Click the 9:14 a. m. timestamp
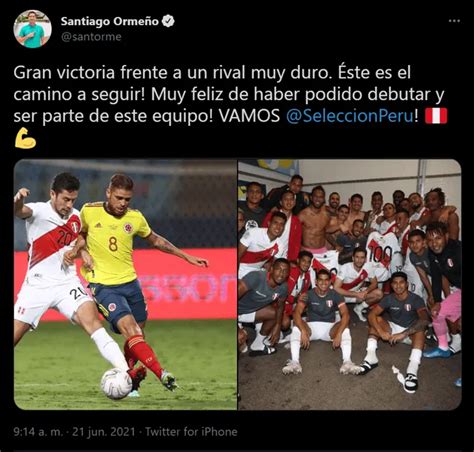This screenshot has height=452, width=474. pyautogui.click(x=38, y=432)
